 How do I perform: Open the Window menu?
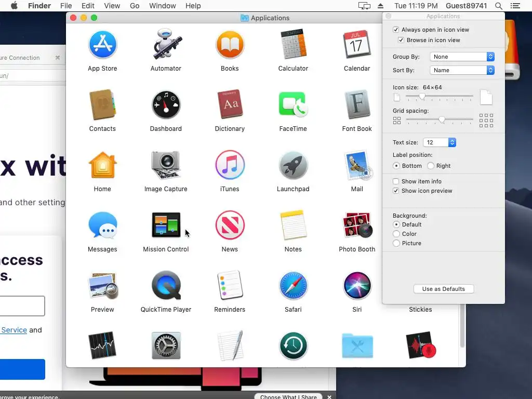point(163,6)
